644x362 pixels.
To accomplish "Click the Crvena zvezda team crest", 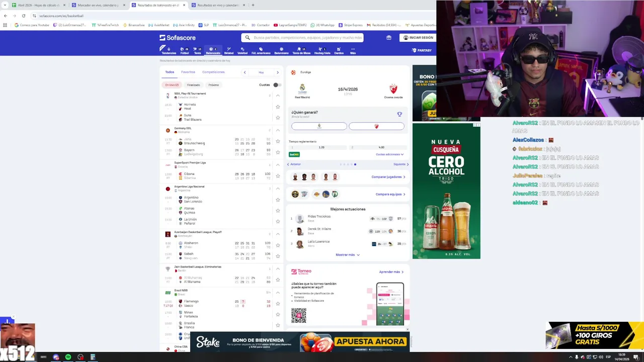I will point(393,88).
